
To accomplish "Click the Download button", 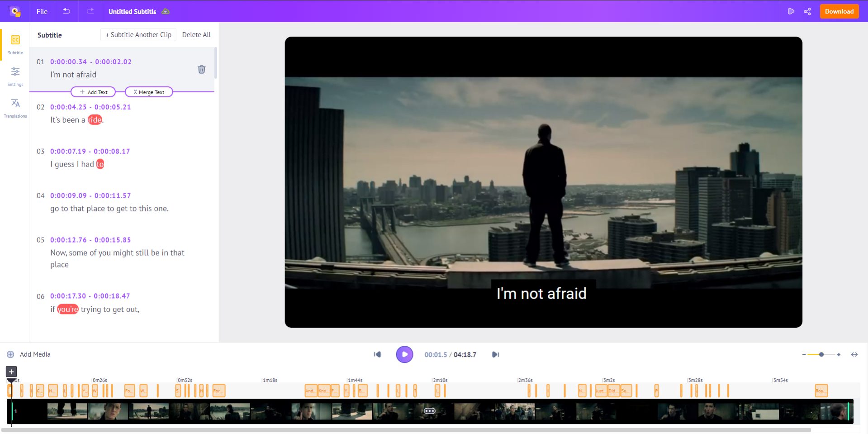I will pos(839,11).
